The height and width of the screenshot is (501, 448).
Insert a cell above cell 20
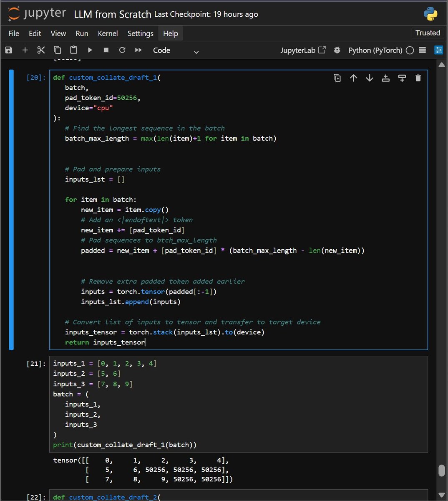(x=386, y=78)
